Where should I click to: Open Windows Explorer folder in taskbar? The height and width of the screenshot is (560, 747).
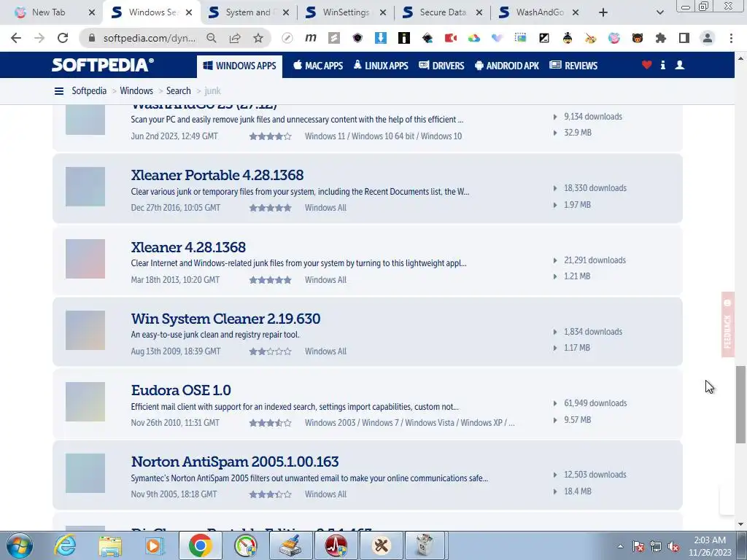[x=110, y=545]
